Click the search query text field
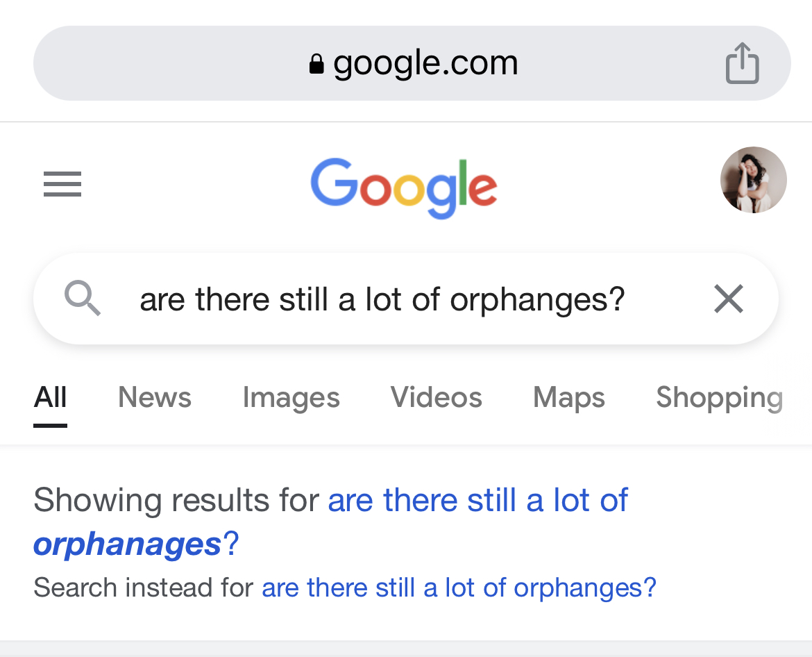812x657 pixels. coord(382,299)
